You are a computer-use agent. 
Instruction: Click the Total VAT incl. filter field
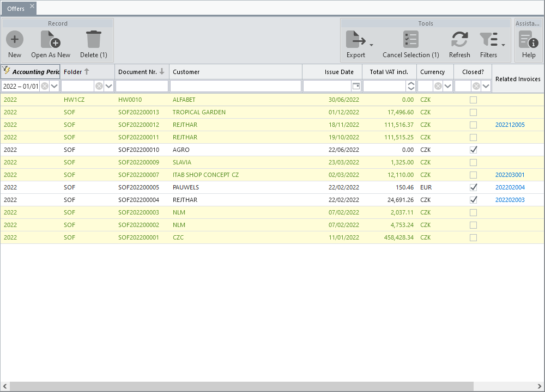pyautogui.click(x=384, y=86)
